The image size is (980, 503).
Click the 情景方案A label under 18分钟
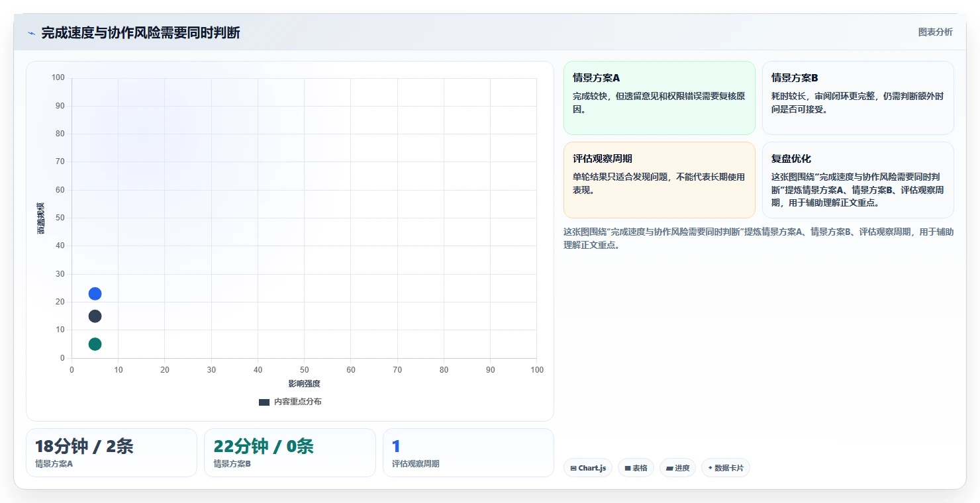pyautogui.click(x=54, y=464)
